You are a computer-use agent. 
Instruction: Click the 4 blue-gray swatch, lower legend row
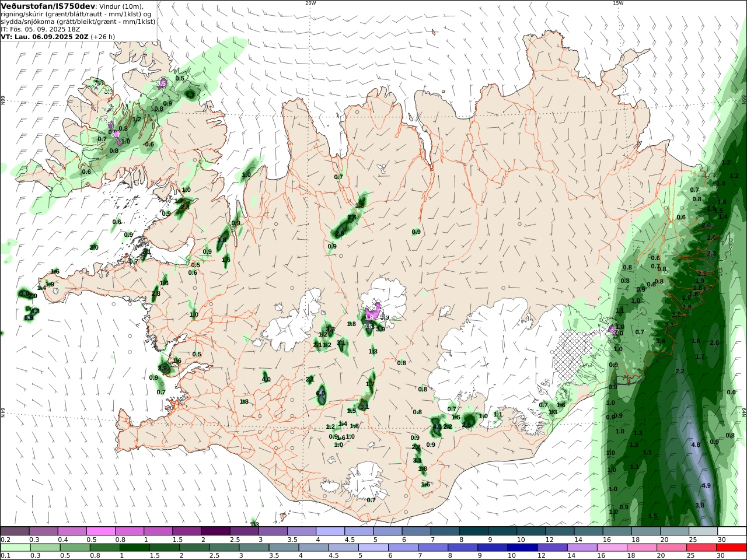[x=314, y=548]
